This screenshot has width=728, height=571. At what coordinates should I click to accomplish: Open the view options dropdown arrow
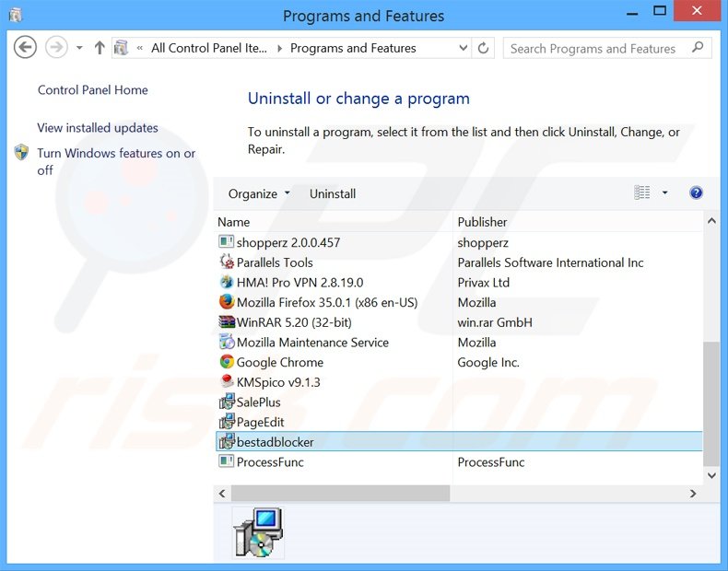coord(664,192)
